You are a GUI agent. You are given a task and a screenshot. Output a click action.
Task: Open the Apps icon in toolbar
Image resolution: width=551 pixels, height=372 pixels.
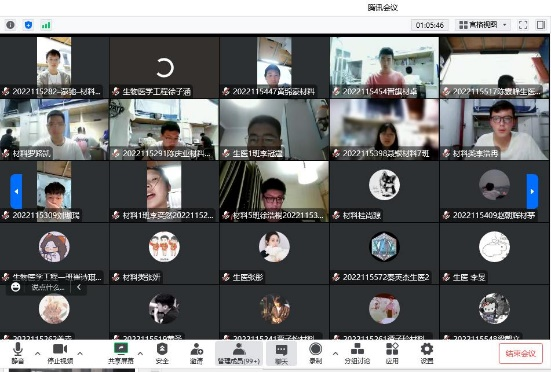tap(392, 353)
